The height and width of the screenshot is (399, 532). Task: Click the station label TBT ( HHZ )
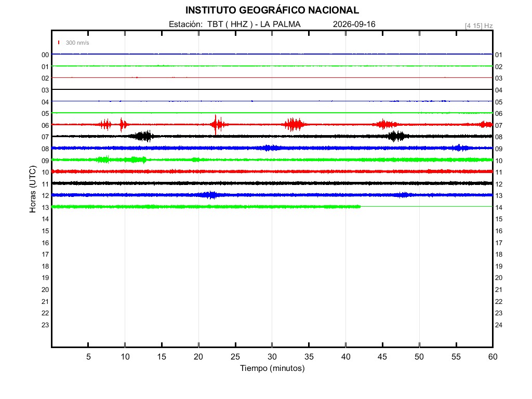[230, 24]
